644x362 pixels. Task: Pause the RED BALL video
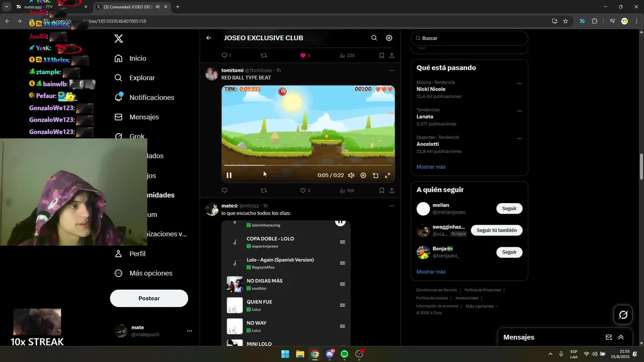pos(229,175)
